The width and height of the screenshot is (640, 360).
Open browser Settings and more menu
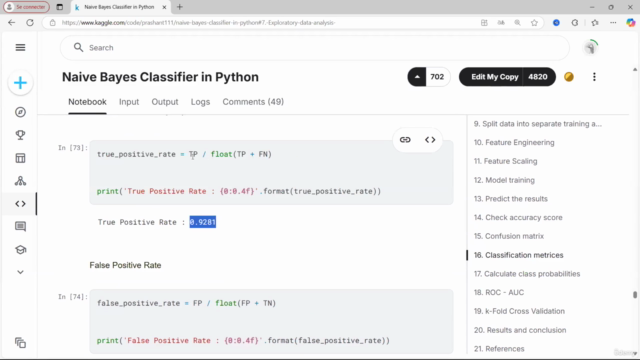point(613,23)
